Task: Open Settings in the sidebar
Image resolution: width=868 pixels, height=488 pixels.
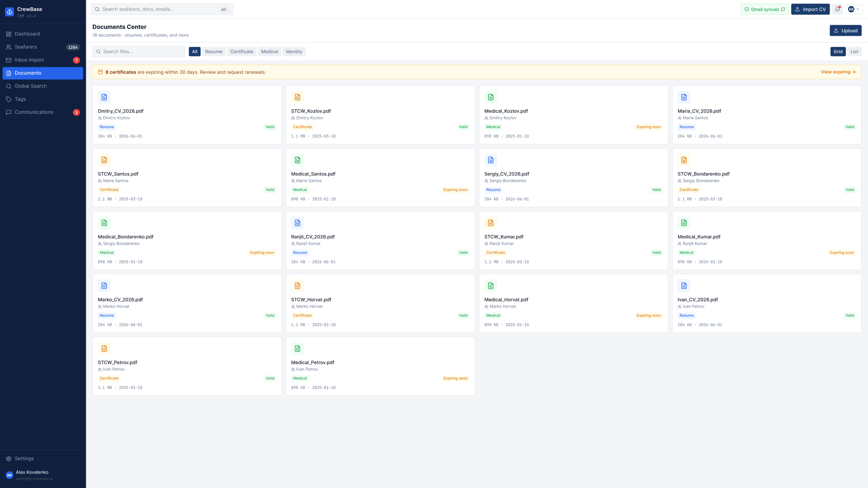Action: (x=43, y=459)
